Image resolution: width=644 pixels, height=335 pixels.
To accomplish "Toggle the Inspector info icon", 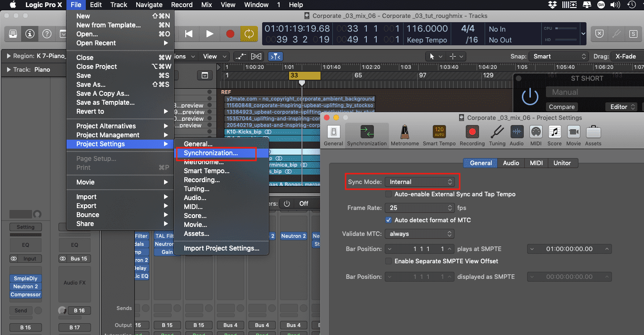I will pos(30,34).
